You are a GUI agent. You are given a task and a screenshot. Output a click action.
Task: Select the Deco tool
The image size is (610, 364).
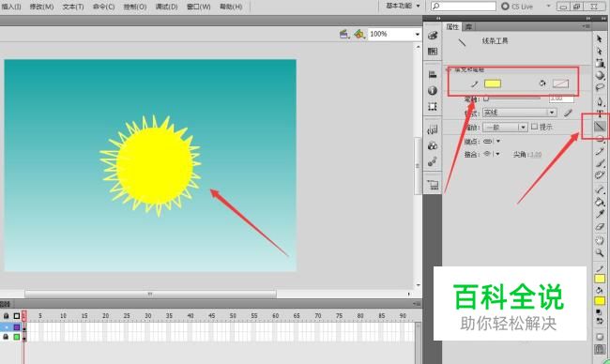600,175
